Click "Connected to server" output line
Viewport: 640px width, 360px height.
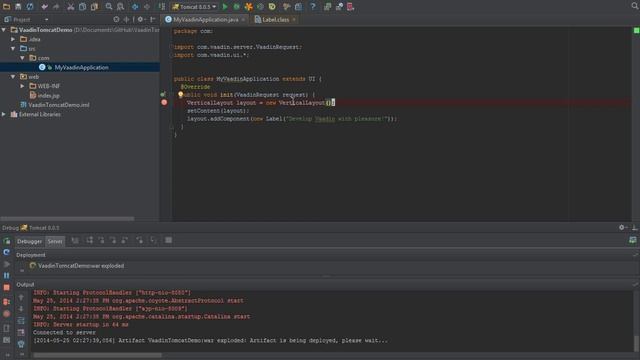click(x=64, y=332)
